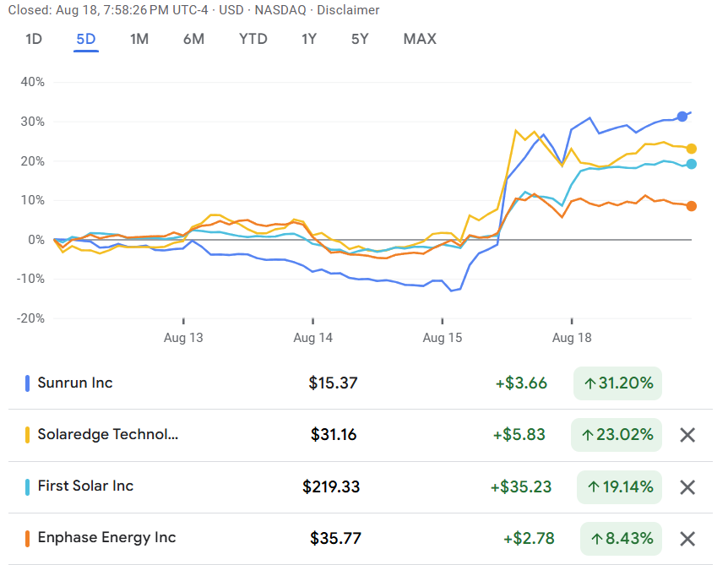This screenshot has width=728, height=565.
Task: Click the Solaredge price $31.16
Action: [334, 435]
